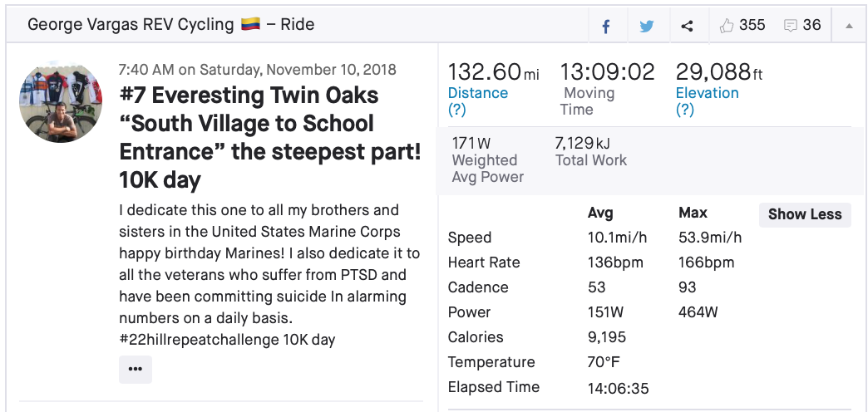The height and width of the screenshot is (412, 868).
Task: Share the ride on Twitter
Action: click(x=647, y=26)
